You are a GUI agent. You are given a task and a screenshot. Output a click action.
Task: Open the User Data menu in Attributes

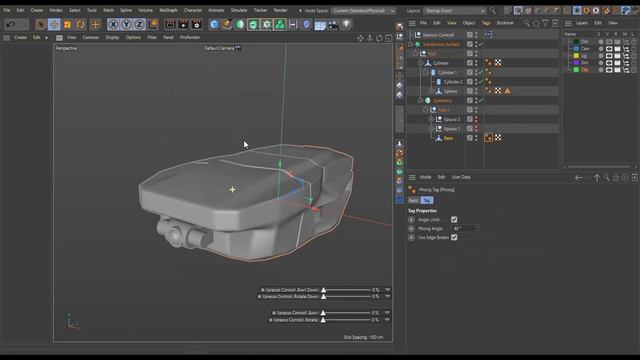(461, 177)
